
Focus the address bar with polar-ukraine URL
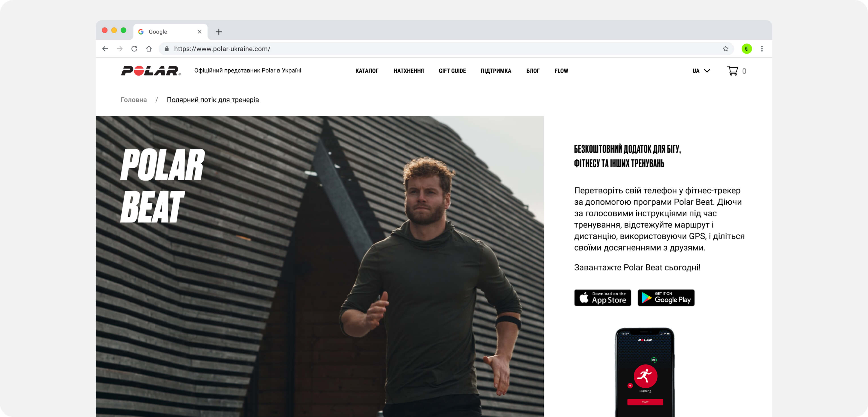tap(445, 49)
